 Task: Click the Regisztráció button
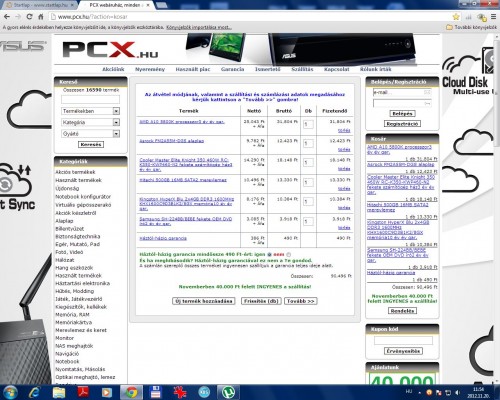tap(402, 124)
